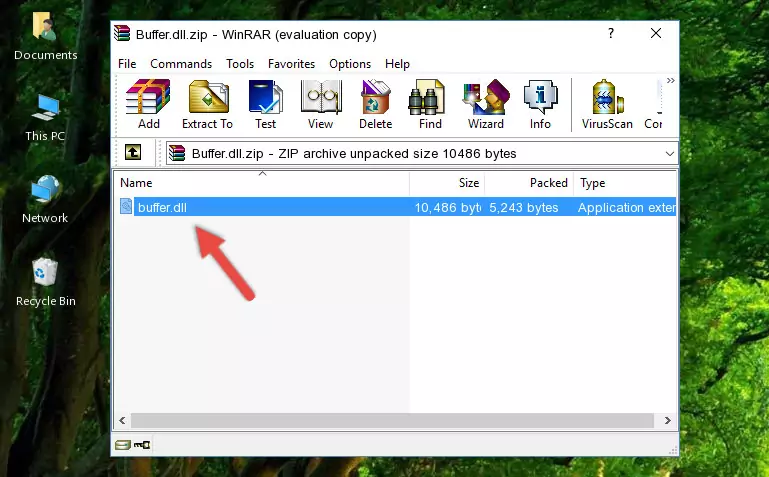Click the 5,243 bytes packed value

coord(523,207)
